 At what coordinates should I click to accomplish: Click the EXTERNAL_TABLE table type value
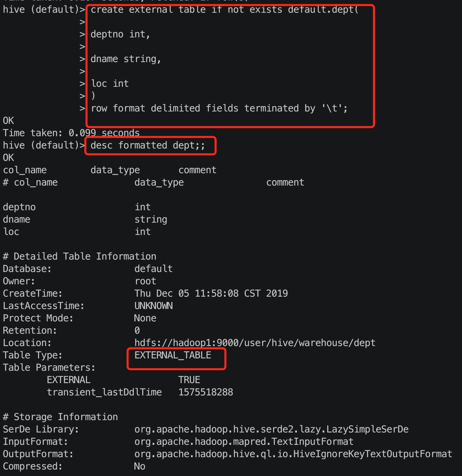tap(173, 355)
